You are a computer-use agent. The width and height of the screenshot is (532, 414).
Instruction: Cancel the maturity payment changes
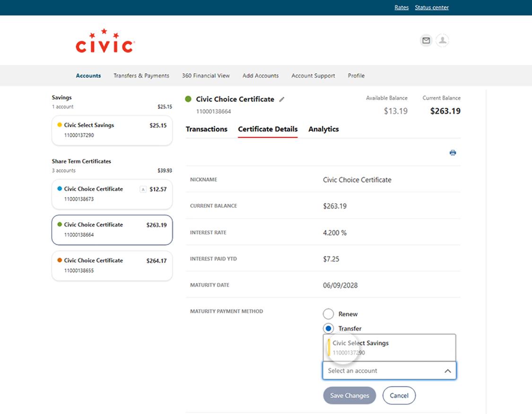pos(399,396)
